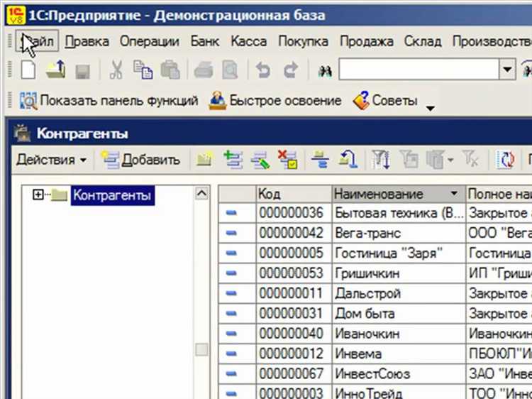Click the 1C application logo icon

pos(16,15)
